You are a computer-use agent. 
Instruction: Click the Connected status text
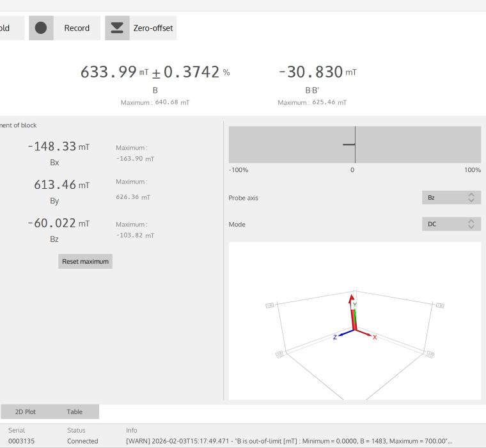pos(82,441)
